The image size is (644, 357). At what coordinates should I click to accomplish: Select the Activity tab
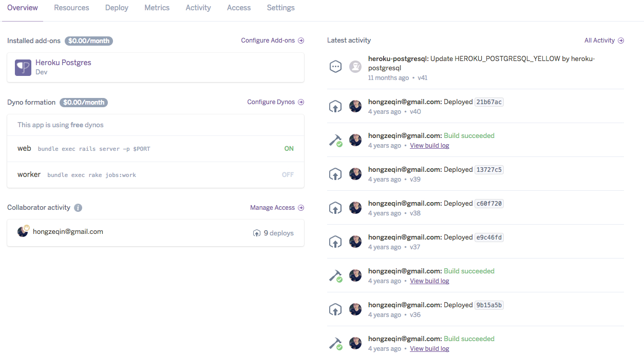[198, 8]
